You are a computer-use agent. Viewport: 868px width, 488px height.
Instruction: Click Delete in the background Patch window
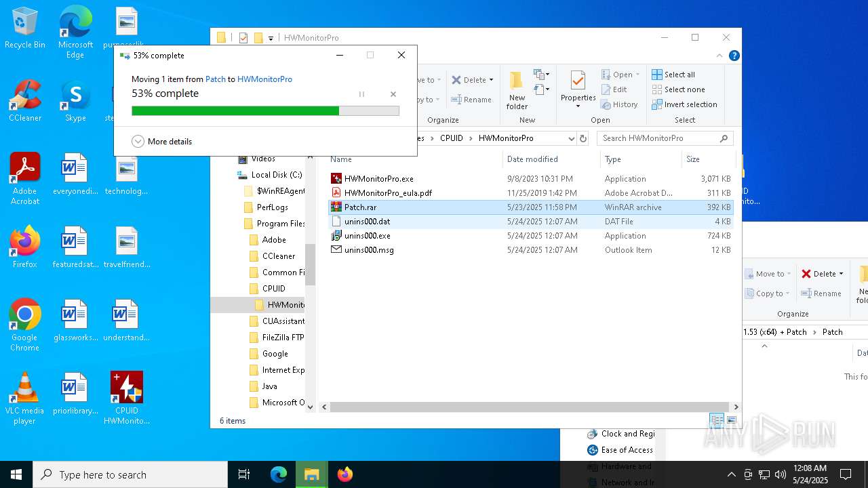(x=818, y=274)
